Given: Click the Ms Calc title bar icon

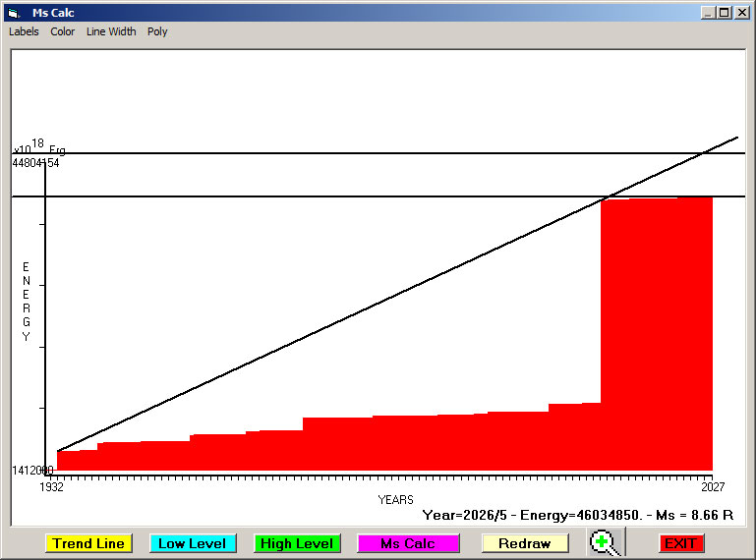Looking at the screenshot, I should pos(13,13).
